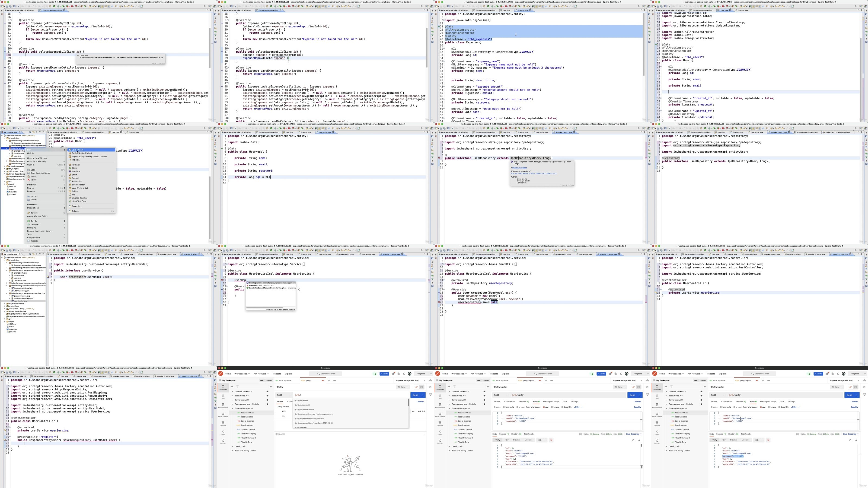The width and height of the screenshot is (868, 488).
Task: Click sync cloud icon in Postman showing URL suggestions
Action: (x=375, y=374)
